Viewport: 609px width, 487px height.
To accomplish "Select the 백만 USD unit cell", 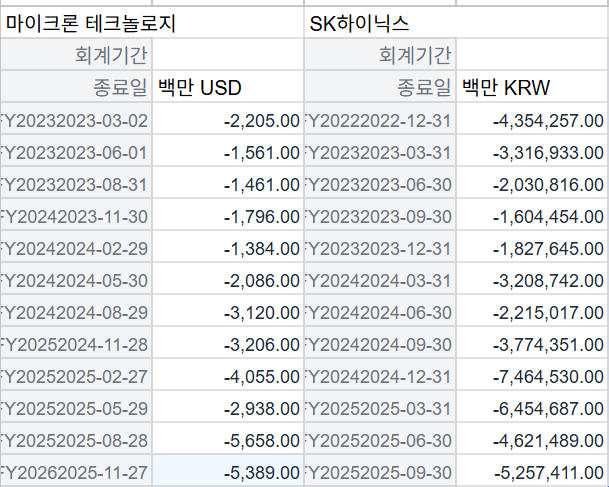I will click(228, 87).
